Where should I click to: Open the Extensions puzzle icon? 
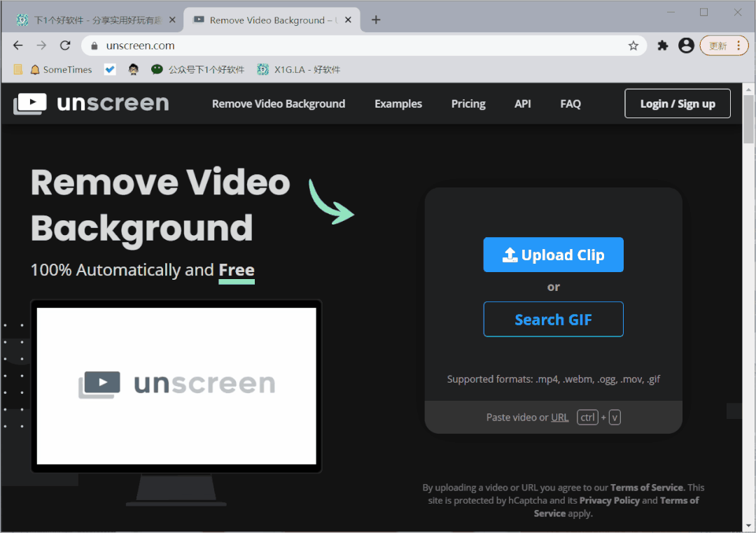point(662,45)
